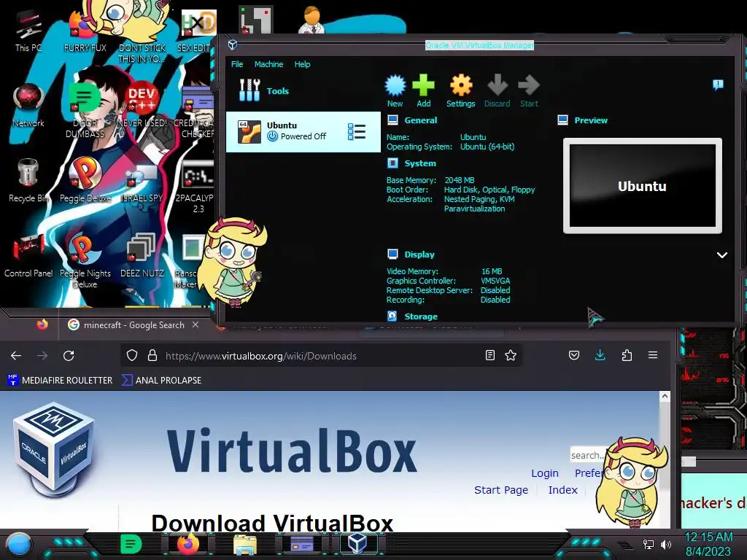Click the notification icon in VirtualBox Manager
This screenshot has width=747, height=560.
[x=718, y=85]
